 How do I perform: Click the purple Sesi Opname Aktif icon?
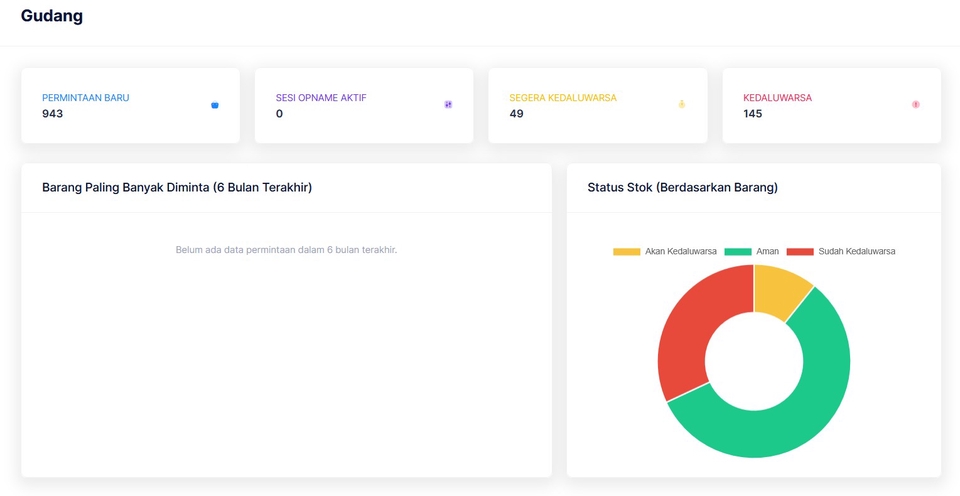pos(448,105)
